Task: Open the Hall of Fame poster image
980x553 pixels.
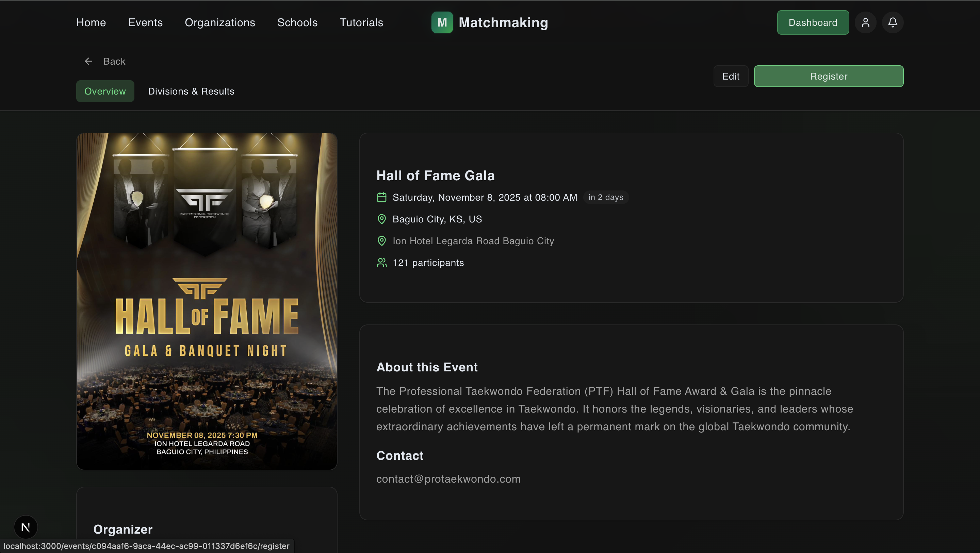Action: pyautogui.click(x=207, y=301)
